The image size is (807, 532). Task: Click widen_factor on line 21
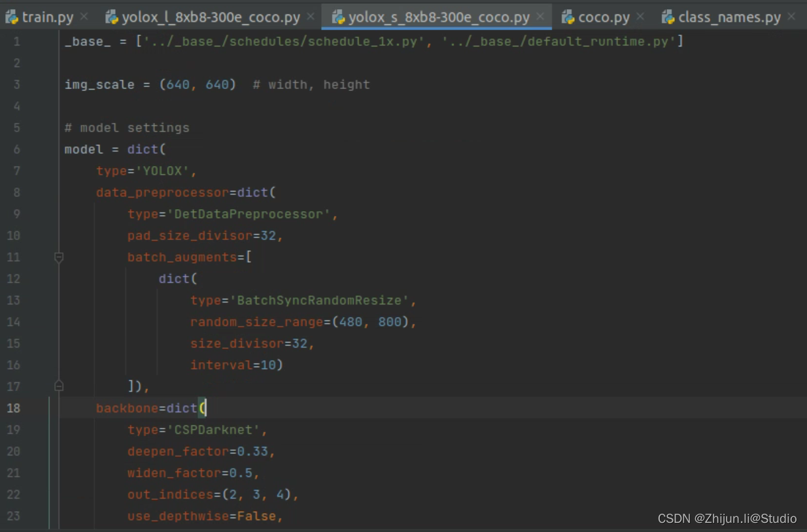tap(174, 473)
